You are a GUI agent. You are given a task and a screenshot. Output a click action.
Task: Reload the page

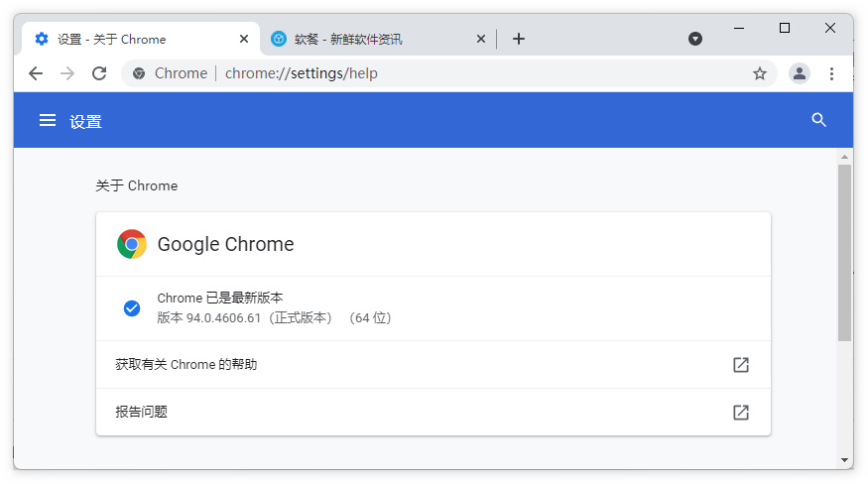(99, 73)
